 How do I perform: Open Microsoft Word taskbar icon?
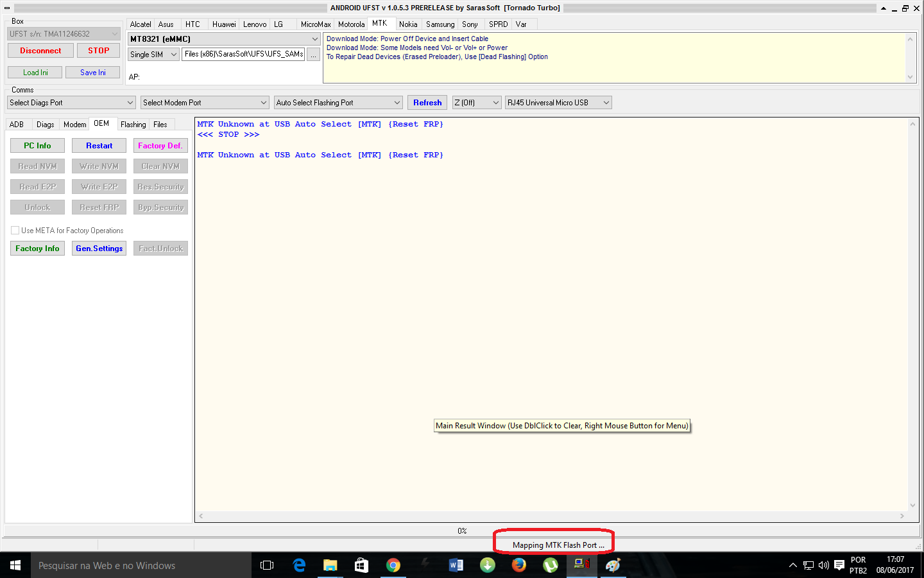click(x=456, y=565)
